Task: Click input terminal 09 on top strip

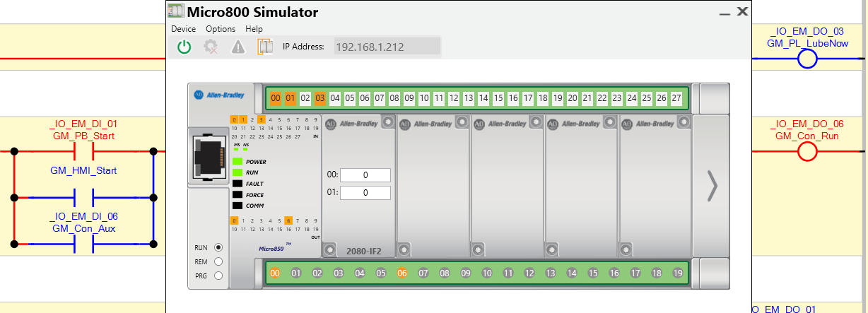Action: tap(409, 98)
